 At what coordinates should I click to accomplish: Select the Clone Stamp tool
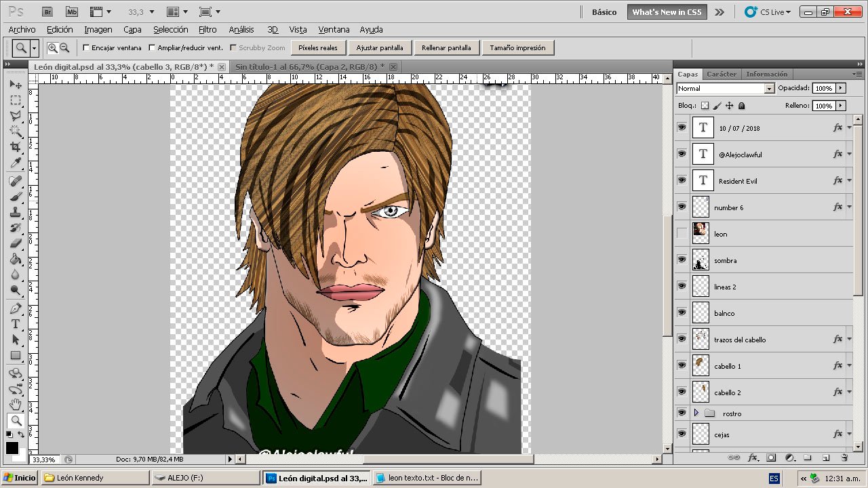click(16, 212)
